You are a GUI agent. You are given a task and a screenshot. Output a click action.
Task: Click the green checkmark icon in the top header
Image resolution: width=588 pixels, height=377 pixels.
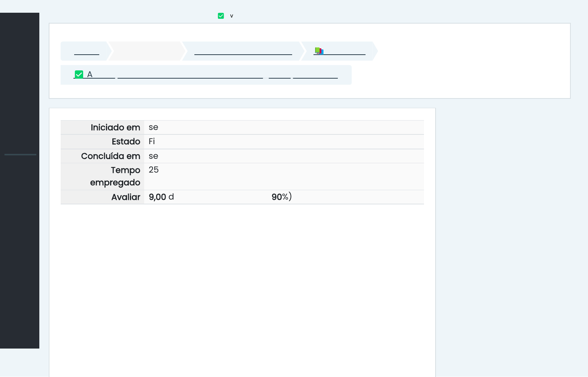(x=221, y=16)
